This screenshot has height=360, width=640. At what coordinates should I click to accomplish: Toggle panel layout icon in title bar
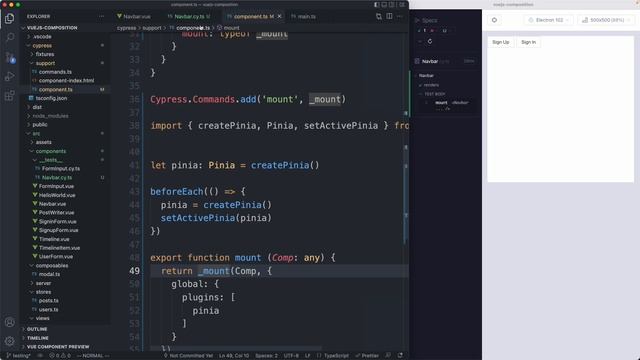click(384, 4)
